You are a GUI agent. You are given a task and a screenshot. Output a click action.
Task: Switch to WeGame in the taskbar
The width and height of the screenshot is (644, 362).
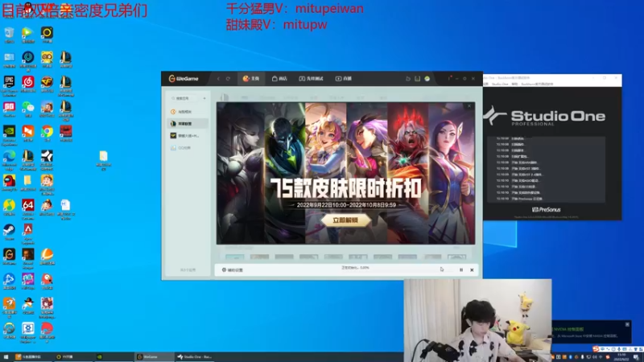[x=154, y=357]
